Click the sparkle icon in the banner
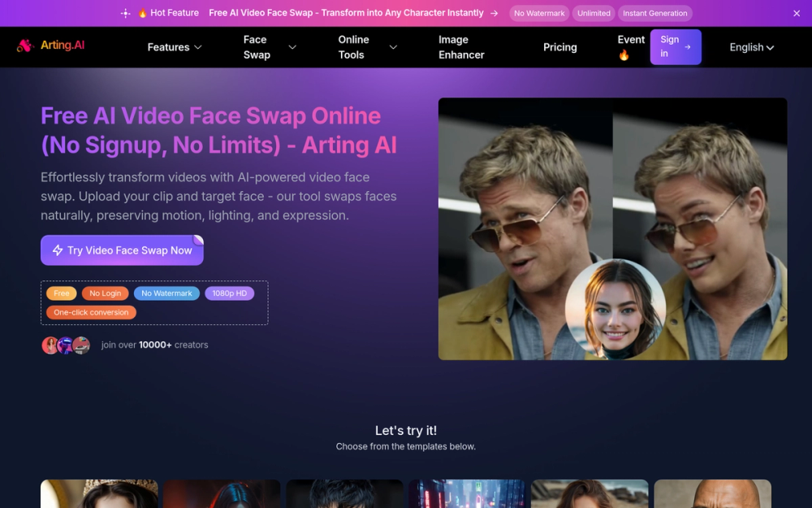The height and width of the screenshot is (508, 812). click(125, 14)
